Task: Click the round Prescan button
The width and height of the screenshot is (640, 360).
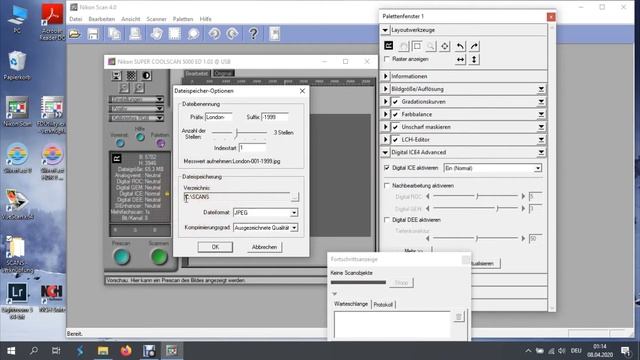Action: (122, 257)
